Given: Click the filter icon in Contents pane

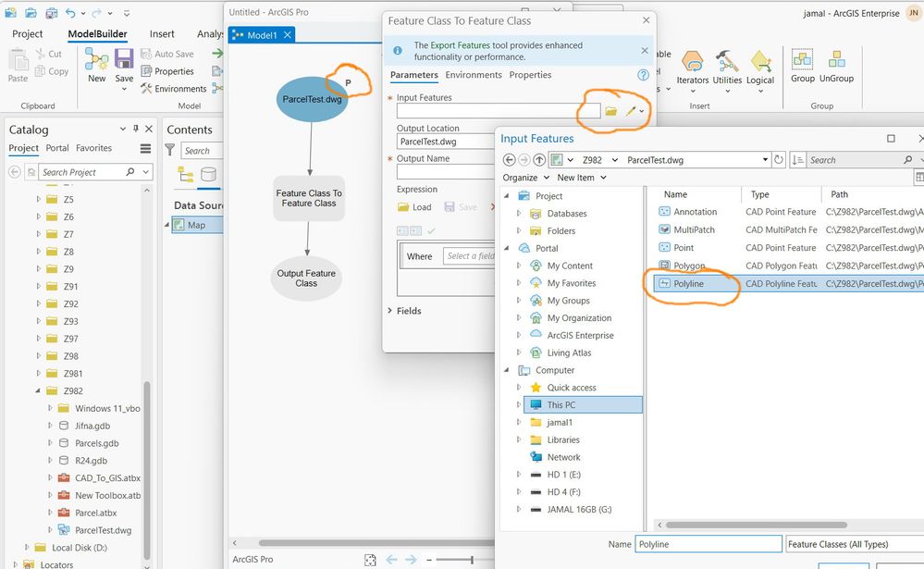Looking at the screenshot, I should point(169,150).
